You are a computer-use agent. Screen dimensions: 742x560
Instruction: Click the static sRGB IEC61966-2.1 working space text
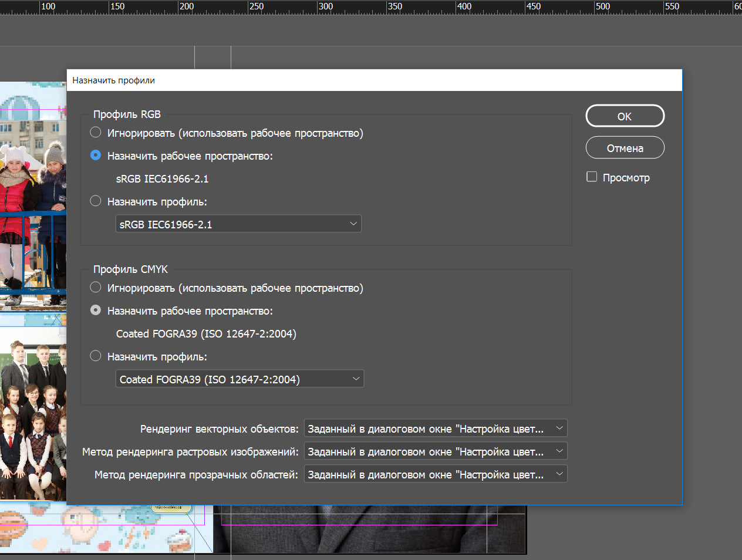pyautogui.click(x=163, y=178)
